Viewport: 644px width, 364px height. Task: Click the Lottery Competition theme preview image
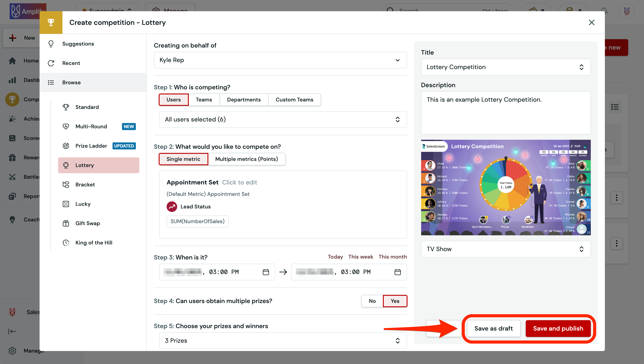pyautogui.click(x=506, y=187)
